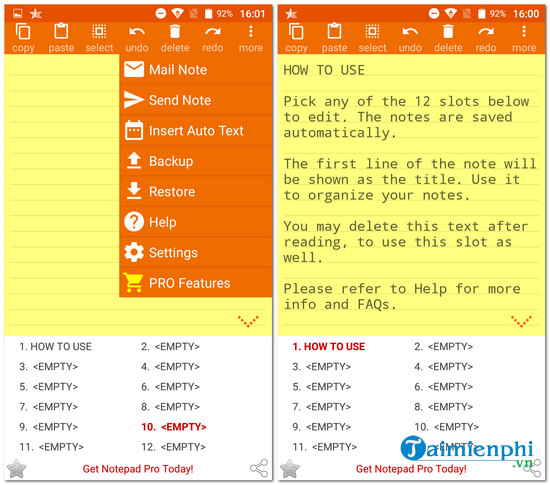The image size is (550, 485).
Task: Open Settings from the menu
Action: click(196, 252)
